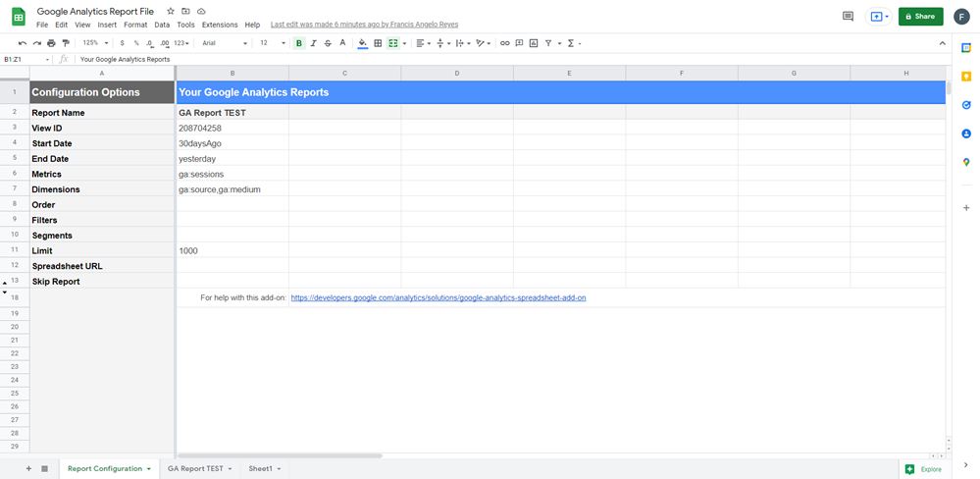Viewport: 980px width, 479px height.
Task: Open the account avatar F
Action: pyautogui.click(x=962, y=17)
